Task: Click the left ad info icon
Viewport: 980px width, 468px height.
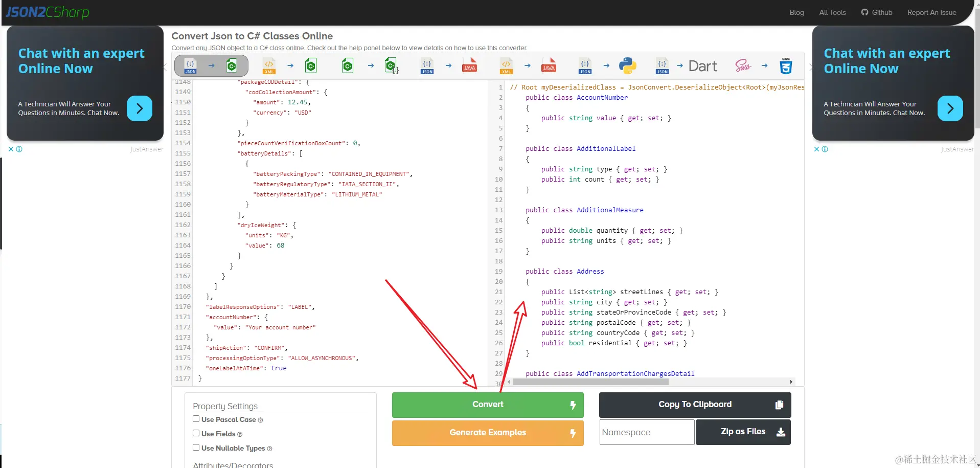Action: click(x=19, y=149)
